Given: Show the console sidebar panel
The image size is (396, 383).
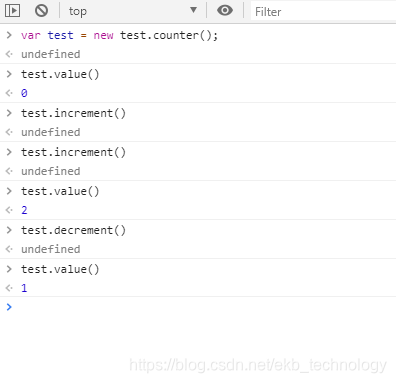Looking at the screenshot, I should click(13, 11).
